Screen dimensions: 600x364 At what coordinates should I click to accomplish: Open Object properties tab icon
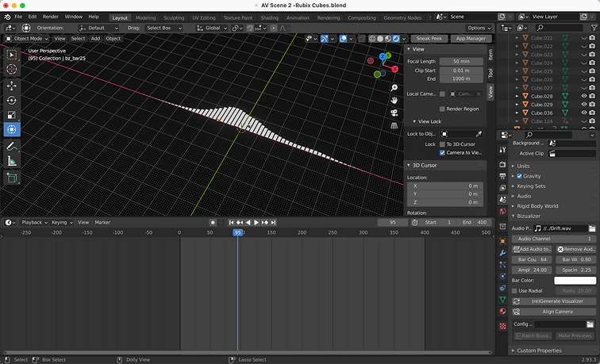503,241
